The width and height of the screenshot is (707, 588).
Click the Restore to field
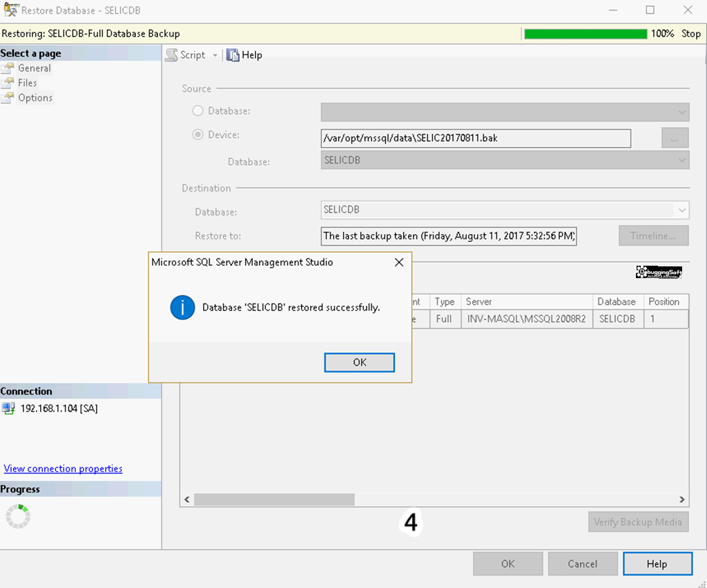point(449,236)
